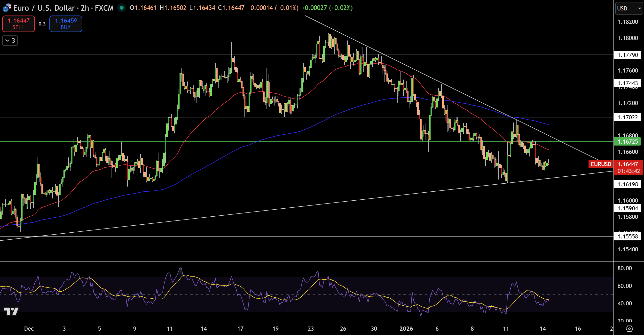Image resolution: width=644 pixels, height=335 pixels.
Task: Click the −0.00014 (−0.01%) change value
Action: 273,8
